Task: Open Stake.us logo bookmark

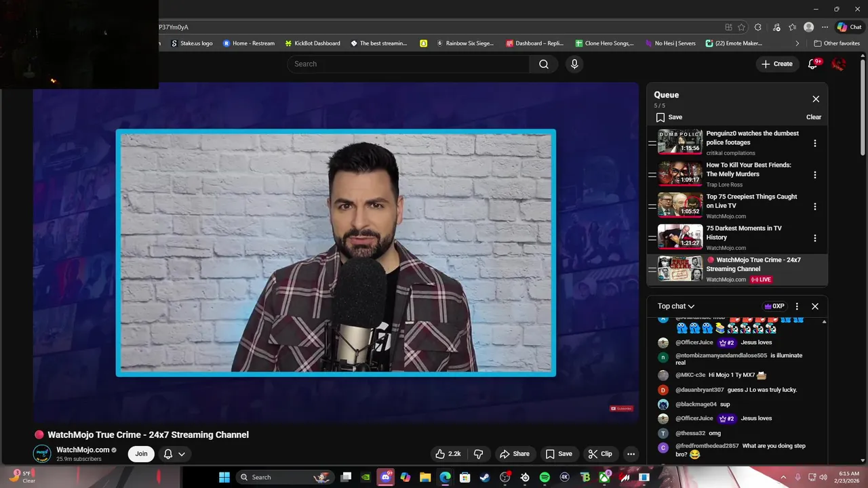Action: pyautogui.click(x=192, y=43)
